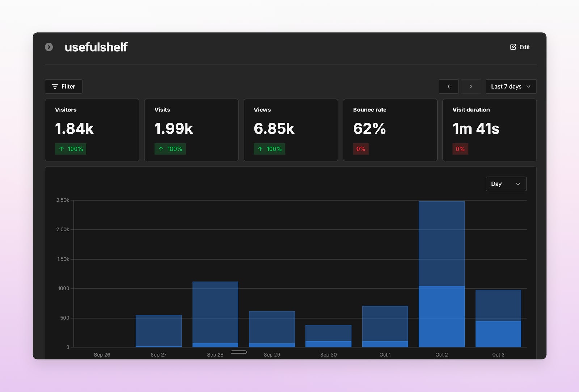Click the Views 6.85k value

(x=274, y=128)
